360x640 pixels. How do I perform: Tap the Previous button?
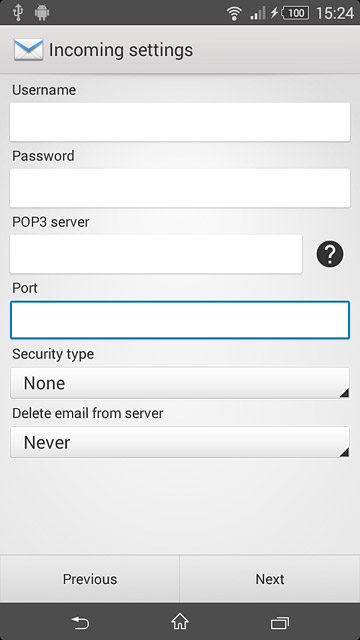(90, 579)
